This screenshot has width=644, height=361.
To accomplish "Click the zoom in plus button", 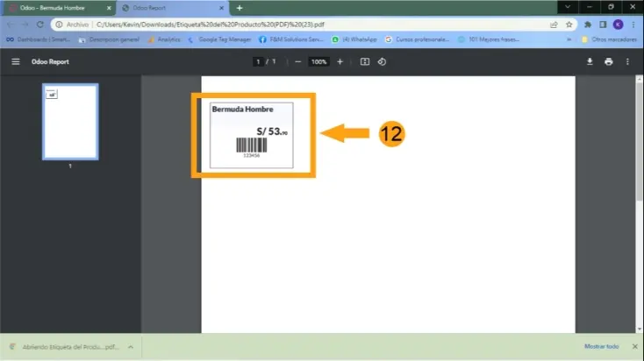I will (340, 62).
